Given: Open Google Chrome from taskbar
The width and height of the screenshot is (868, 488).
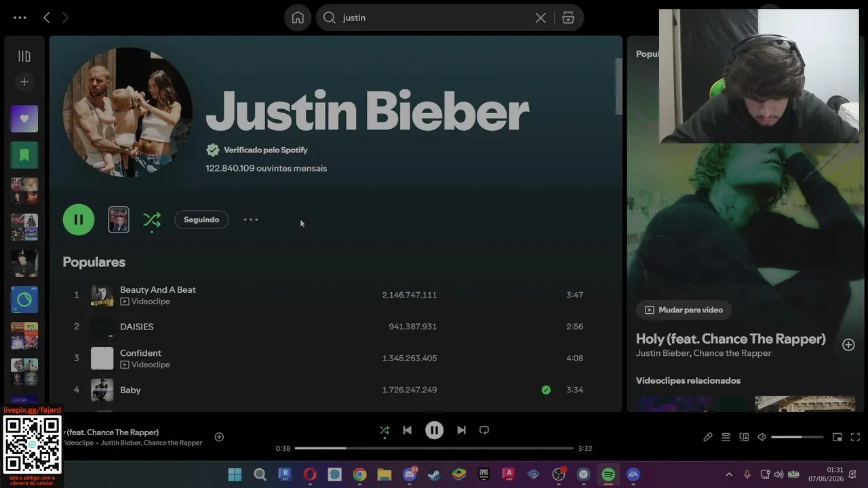Looking at the screenshot, I should (x=359, y=474).
